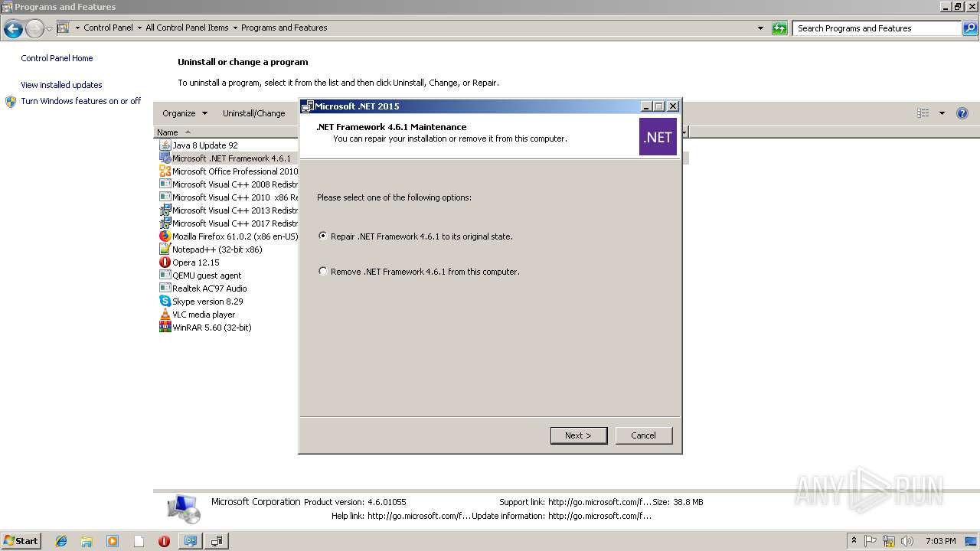Screen dimensions: 980x551
Task: Click the Microsoft Office Professional 2010 icon
Action: (165, 171)
